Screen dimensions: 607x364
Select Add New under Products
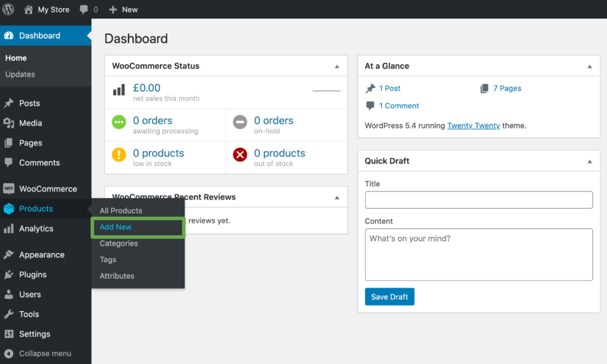coord(116,227)
